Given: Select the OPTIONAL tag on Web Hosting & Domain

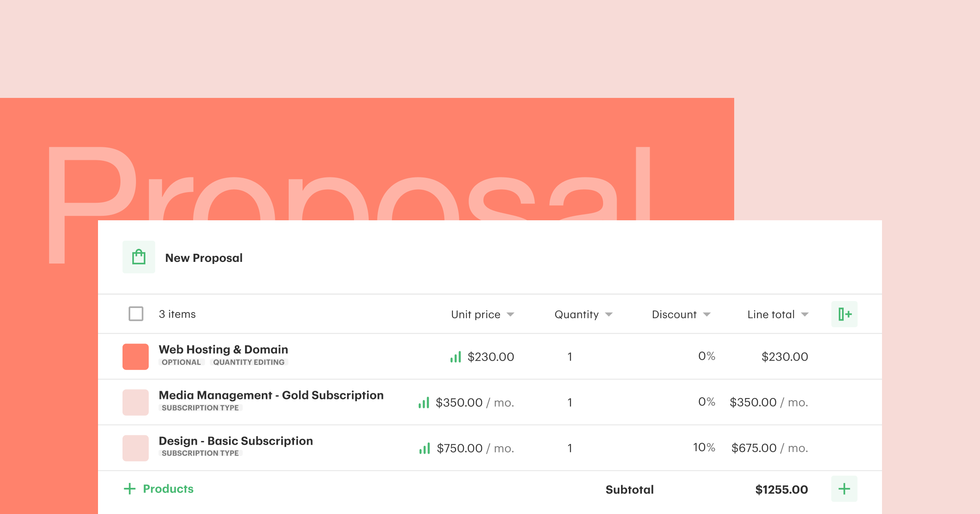Looking at the screenshot, I should [181, 362].
